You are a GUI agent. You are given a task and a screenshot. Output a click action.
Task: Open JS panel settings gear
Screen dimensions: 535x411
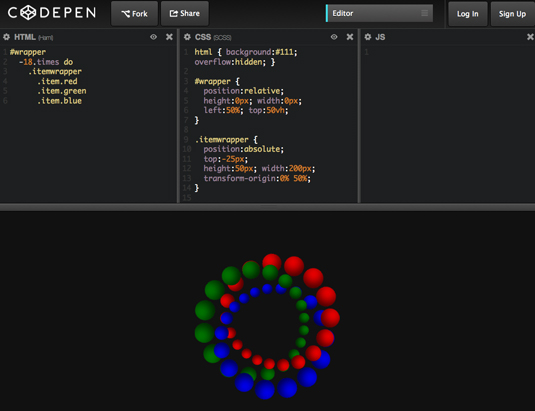pyautogui.click(x=367, y=37)
